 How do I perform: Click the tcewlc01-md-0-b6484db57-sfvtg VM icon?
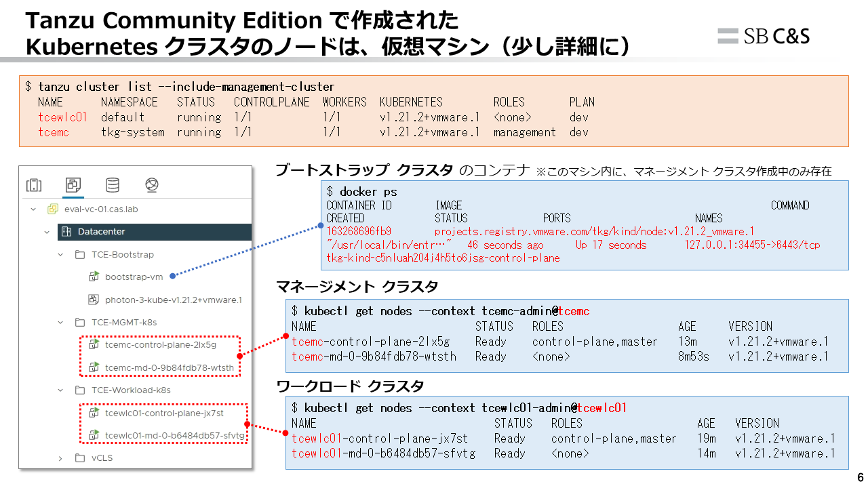point(94,435)
